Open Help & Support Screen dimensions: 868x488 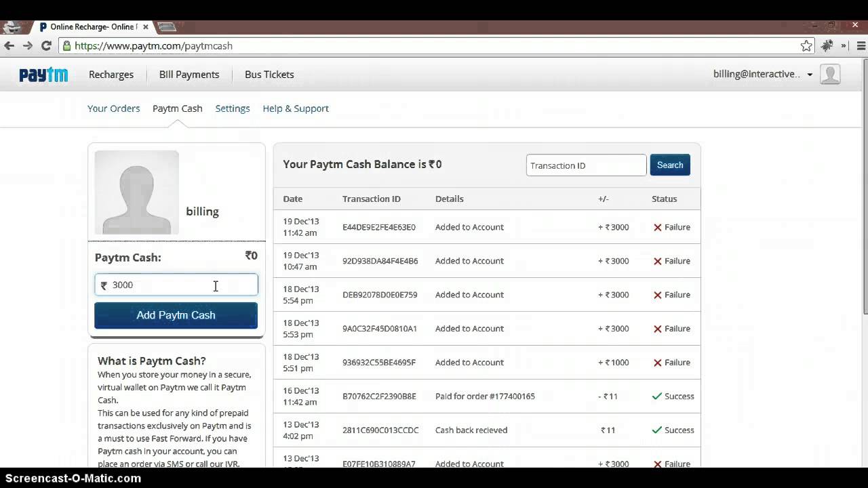pos(296,108)
